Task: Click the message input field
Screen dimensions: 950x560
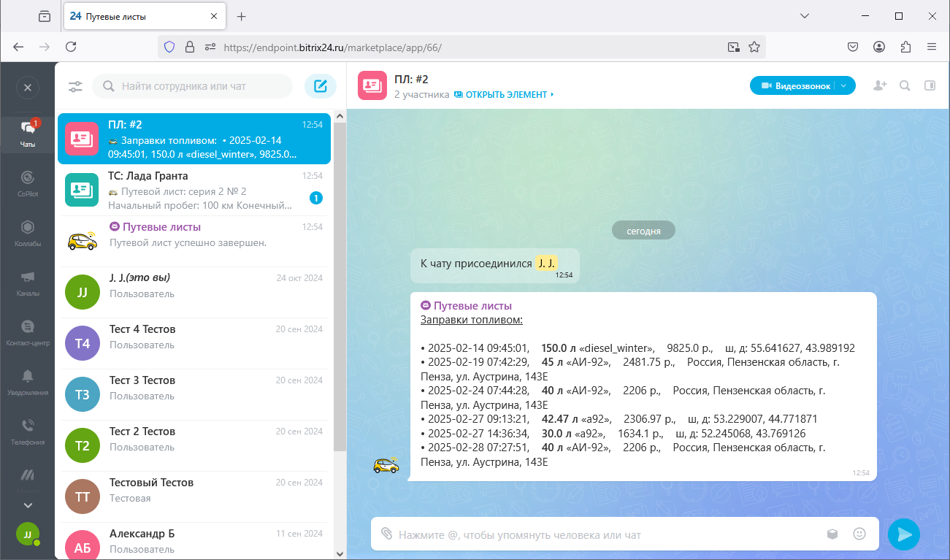Action: tap(606, 535)
